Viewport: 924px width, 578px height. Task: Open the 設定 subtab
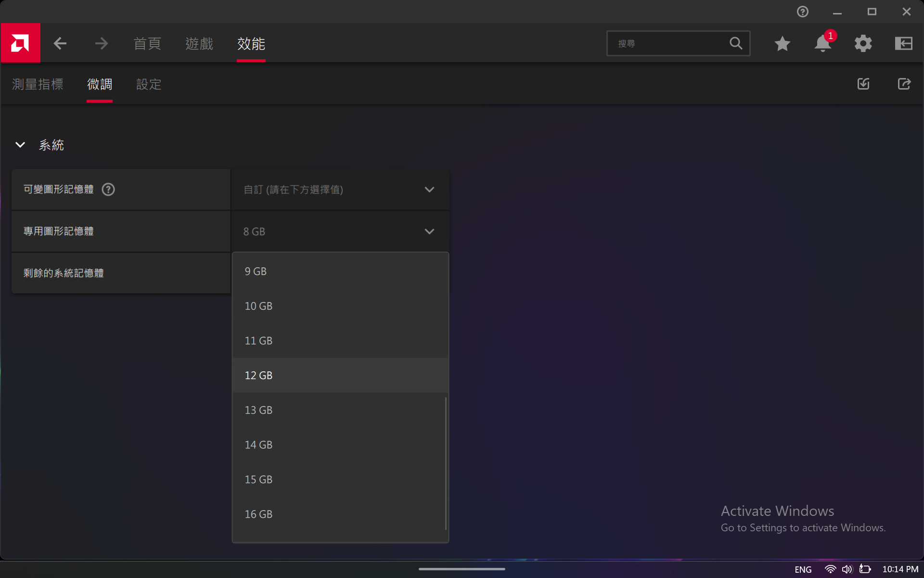149,84
